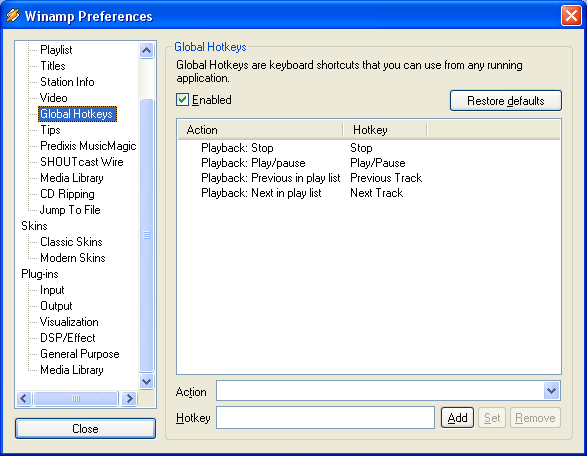The height and width of the screenshot is (456, 587).
Task: Sort hotkey list by Action column header
Action: pyautogui.click(x=260, y=130)
